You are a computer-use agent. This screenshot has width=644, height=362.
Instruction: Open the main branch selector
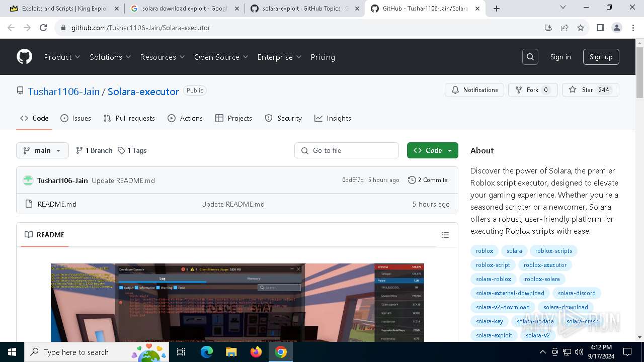point(42,150)
